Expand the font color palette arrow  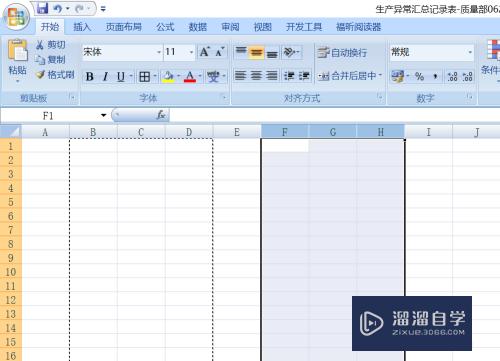click(x=200, y=77)
